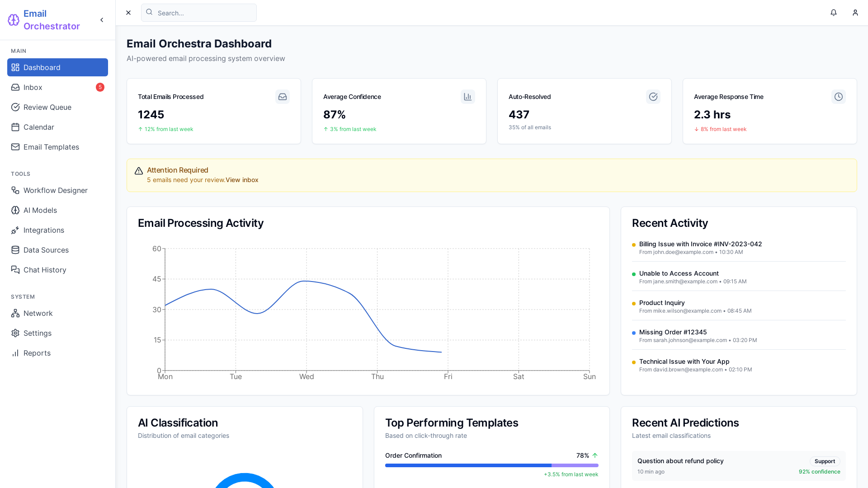The height and width of the screenshot is (488, 868).
Task: Click the AI Classification donut chart
Action: [x=245, y=480]
